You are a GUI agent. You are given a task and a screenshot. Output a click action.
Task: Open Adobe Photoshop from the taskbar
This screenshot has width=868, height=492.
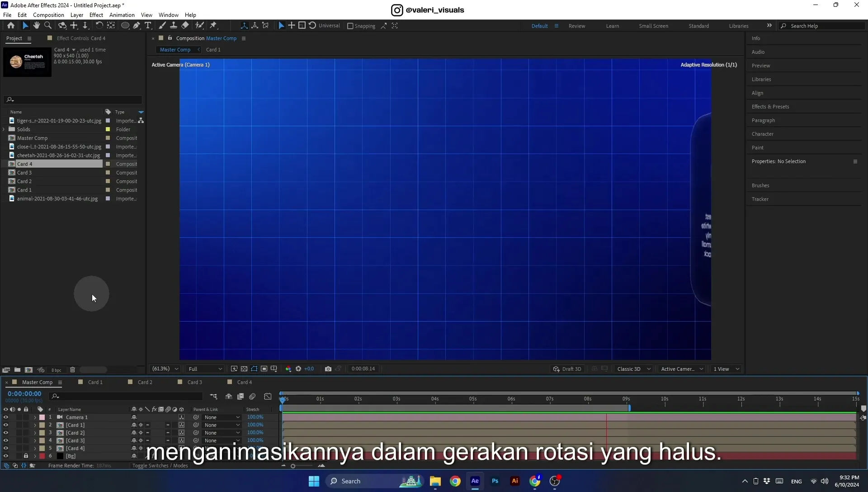495,481
